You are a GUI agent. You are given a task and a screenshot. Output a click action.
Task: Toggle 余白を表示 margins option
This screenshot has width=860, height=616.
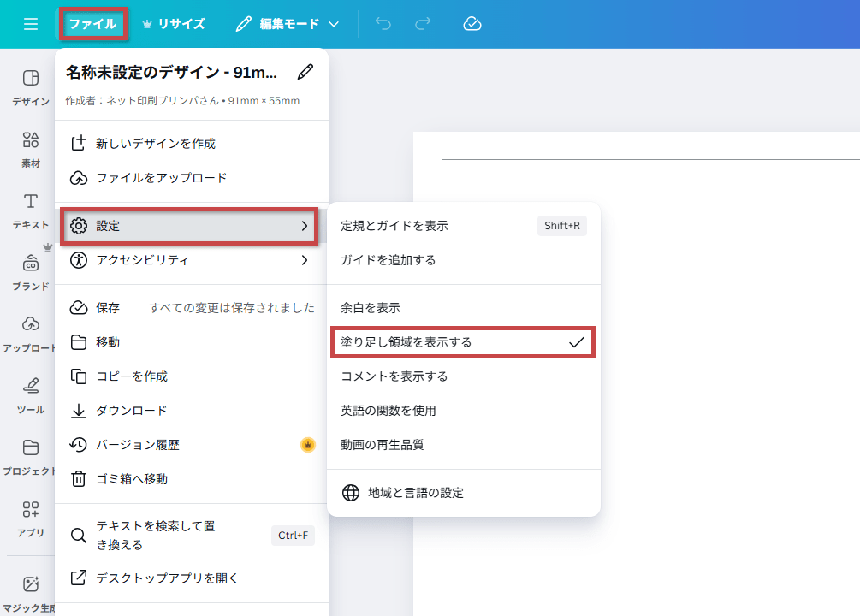click(462, 308)
